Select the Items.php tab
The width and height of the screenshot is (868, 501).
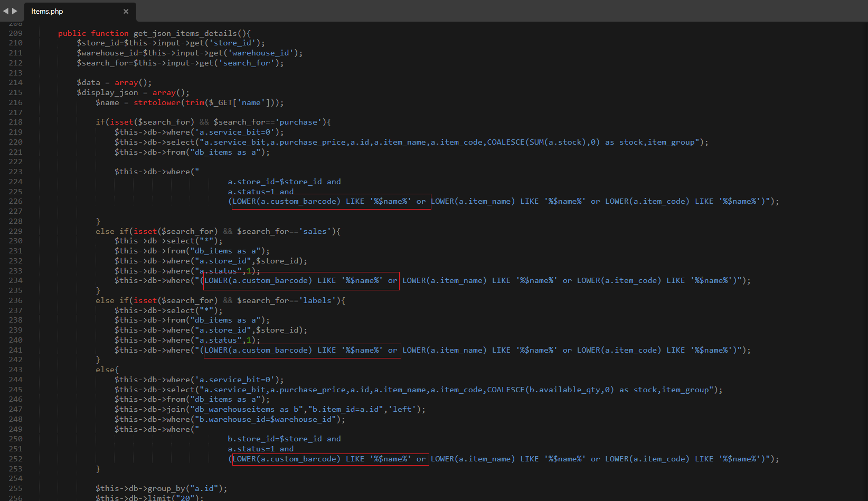pyautogui.click(x=80, y=12)
